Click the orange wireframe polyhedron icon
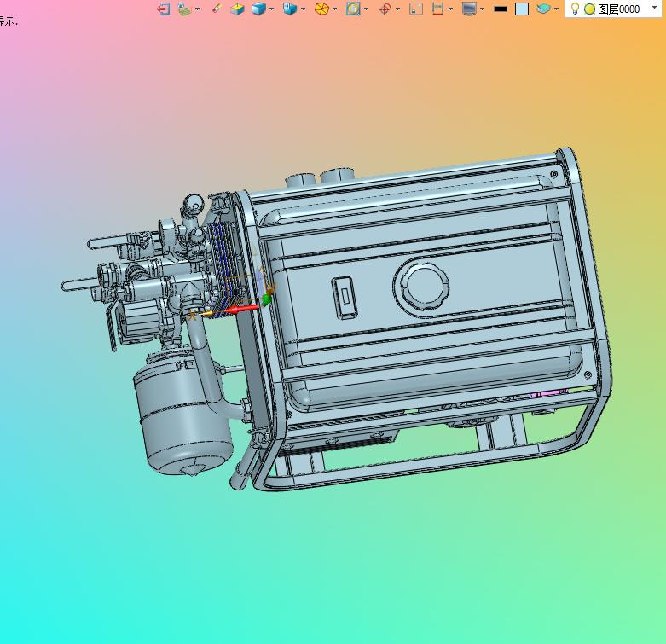Image resolution: width=666 pixels, height=644 pixels. click(322, 9)
